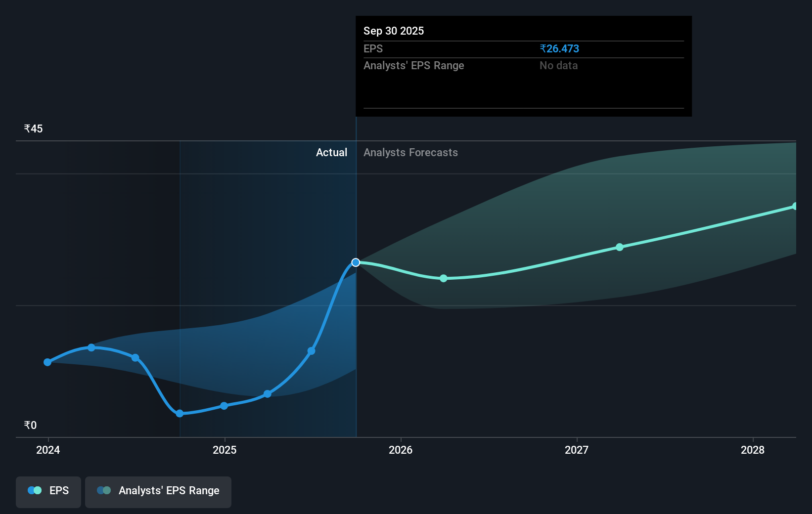Select the first forecast data point after transition
Viewport: 812px width, 514px height.
(443, 278)
